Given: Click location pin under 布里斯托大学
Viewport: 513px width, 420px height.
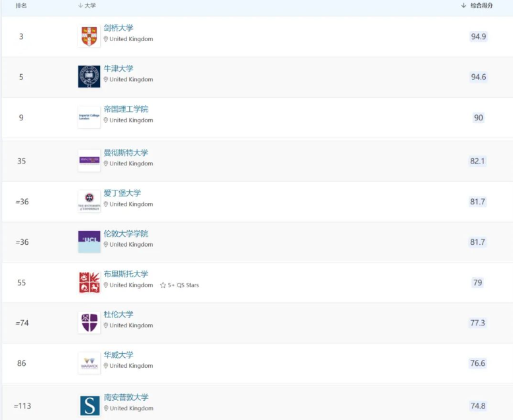Looking at the screenshot, I should coord(106,285).
